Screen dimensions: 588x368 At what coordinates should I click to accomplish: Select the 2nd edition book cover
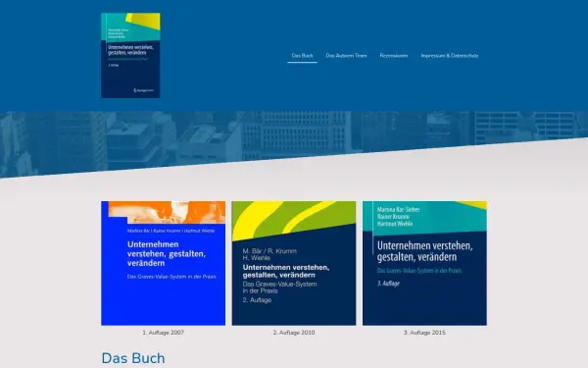click(x=294, y=263)
